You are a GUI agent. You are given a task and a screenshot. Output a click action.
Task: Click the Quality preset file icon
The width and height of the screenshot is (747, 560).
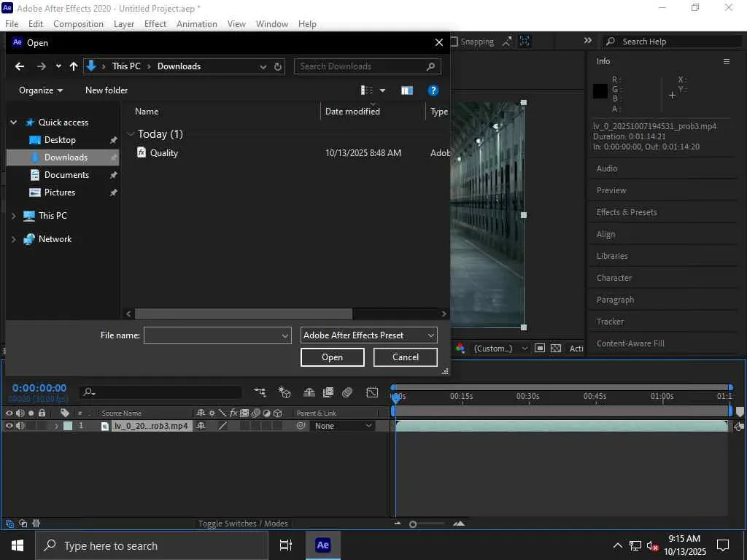142,152
